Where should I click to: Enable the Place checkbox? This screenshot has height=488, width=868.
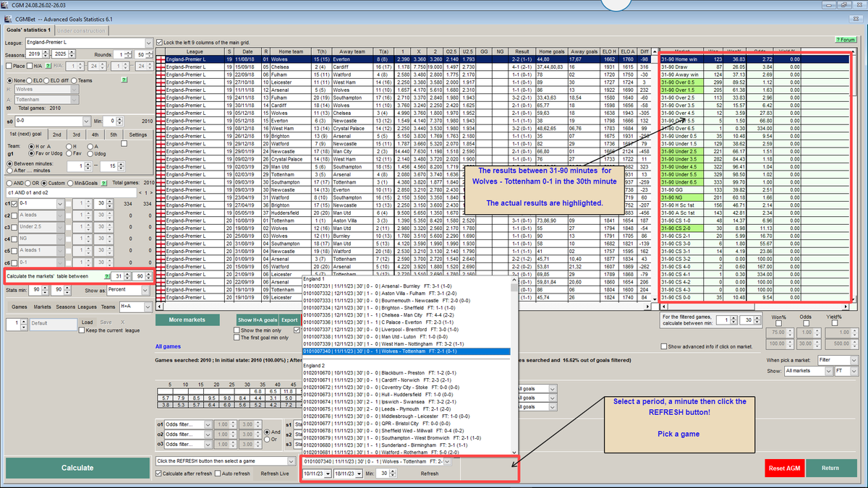point(9,66)
